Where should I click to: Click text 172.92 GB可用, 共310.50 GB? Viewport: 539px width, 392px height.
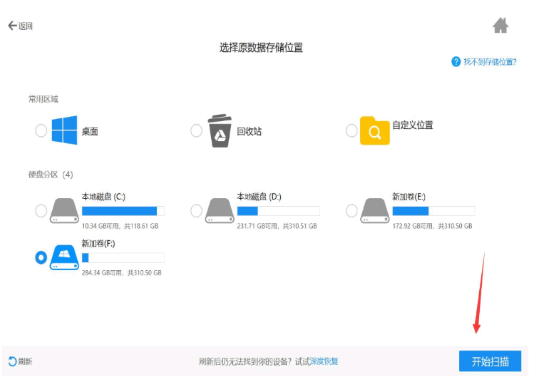click(x=433, y=226)
